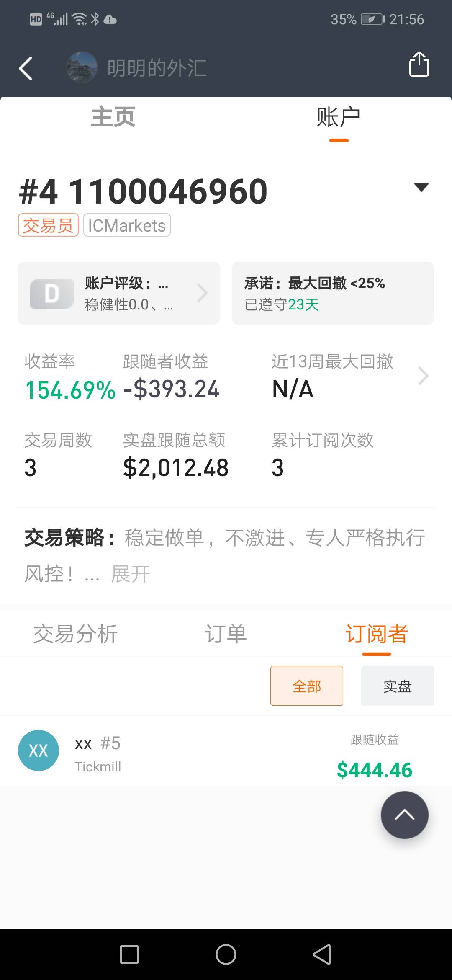Tap the scroll-to-top floating button

click(x=404, y=815)
